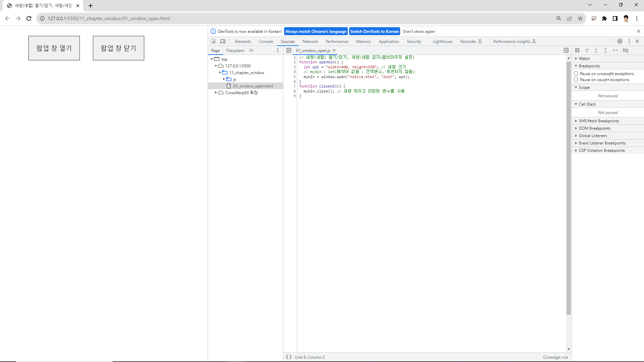
Task: Toggle the debugger sidebar pane icon
Action: click(566, 50)
